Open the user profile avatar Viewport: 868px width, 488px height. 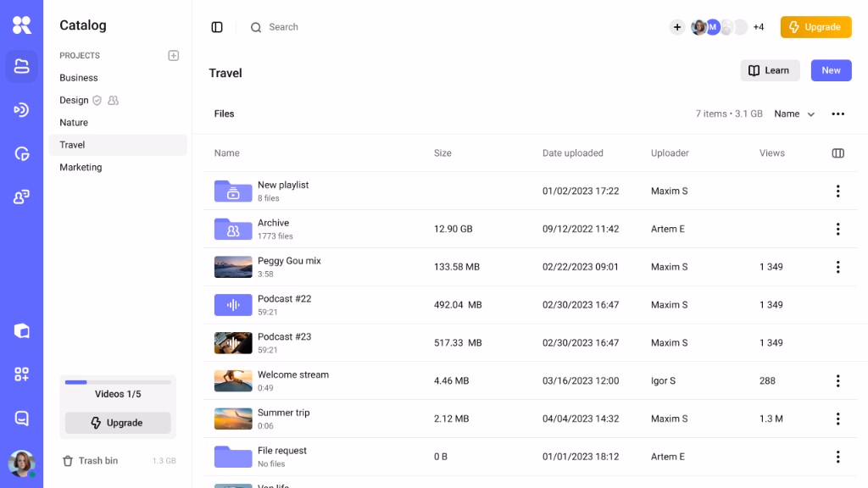click(21, 463)
